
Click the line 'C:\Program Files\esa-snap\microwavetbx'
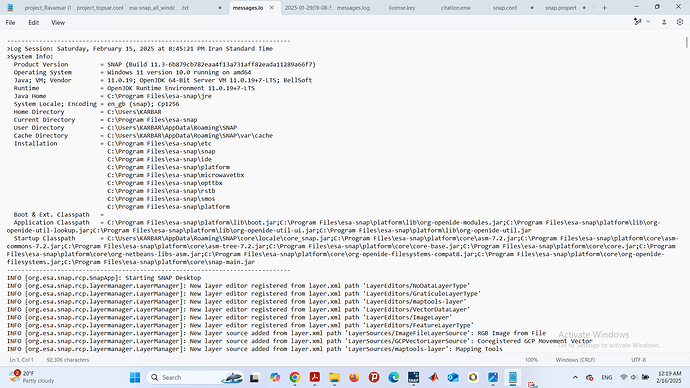pos(176,175)
